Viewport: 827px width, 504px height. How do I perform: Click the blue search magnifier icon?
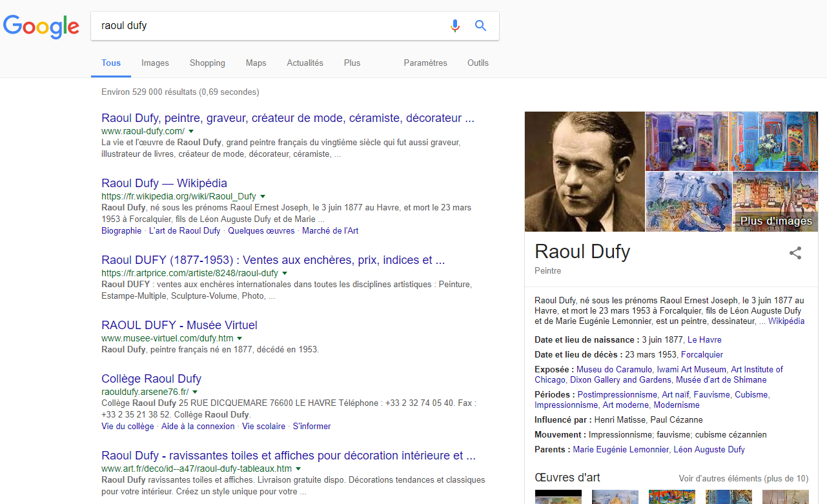(x=480, y=26)
